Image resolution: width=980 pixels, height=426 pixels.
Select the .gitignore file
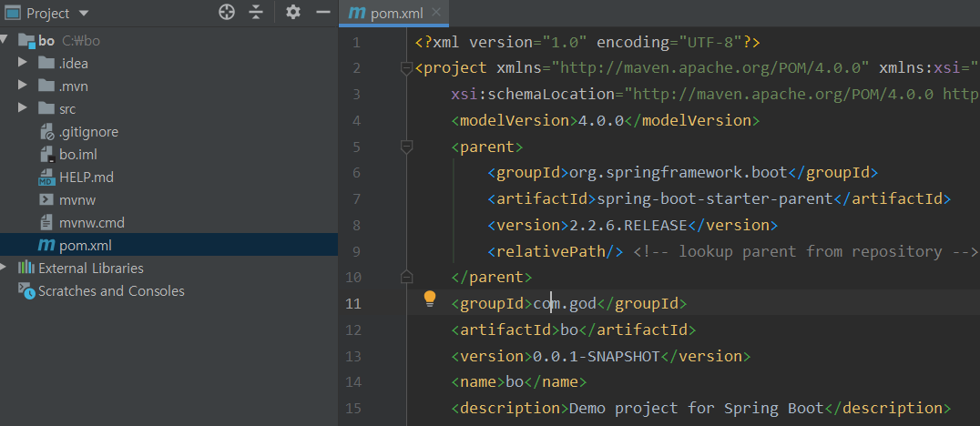pos(88,132)
